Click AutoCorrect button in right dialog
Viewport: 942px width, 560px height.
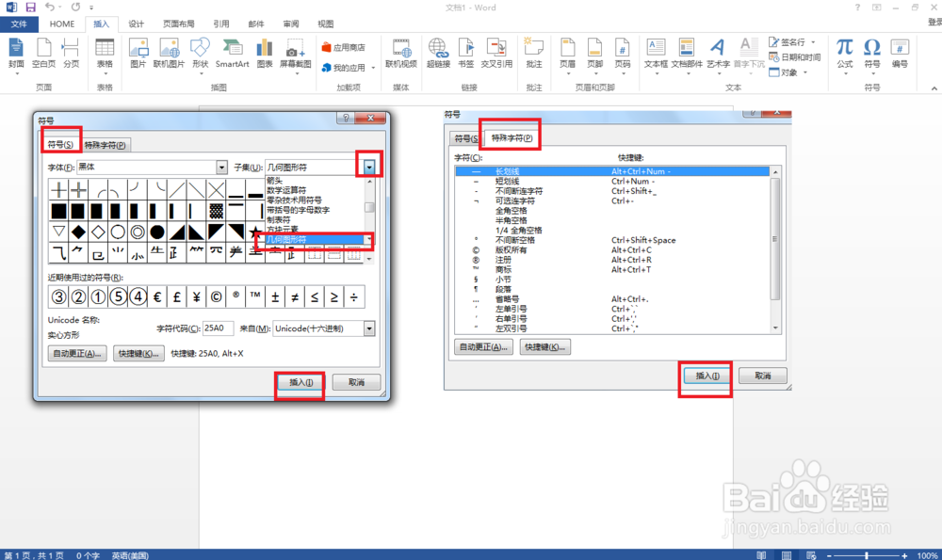click(x=483, y=347)
